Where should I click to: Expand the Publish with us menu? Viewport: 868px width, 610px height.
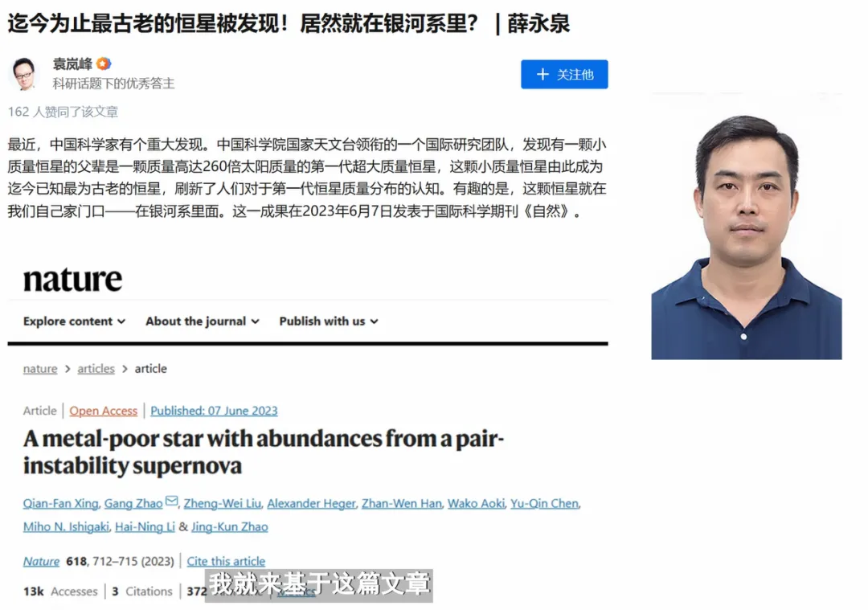[x=328, y=321]
